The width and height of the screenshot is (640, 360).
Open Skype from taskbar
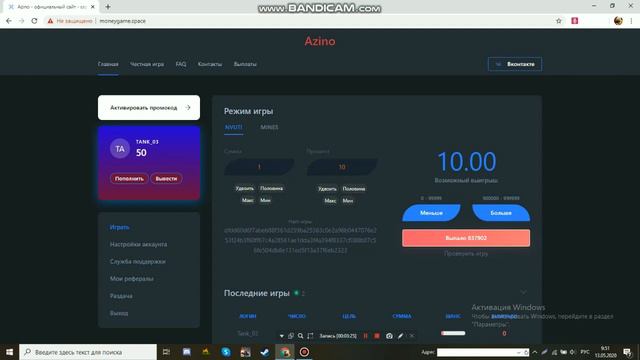coord(226,352)
